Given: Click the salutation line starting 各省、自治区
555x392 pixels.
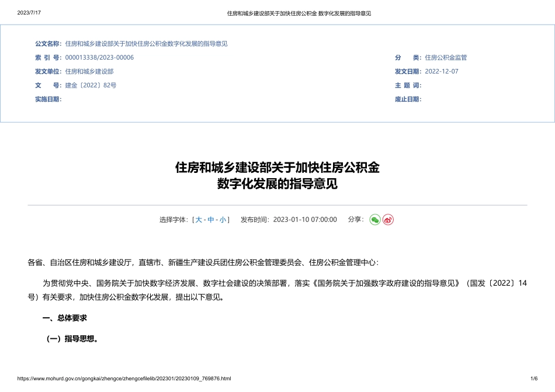Looking at the screenshot, I should [x=203, y=262].
